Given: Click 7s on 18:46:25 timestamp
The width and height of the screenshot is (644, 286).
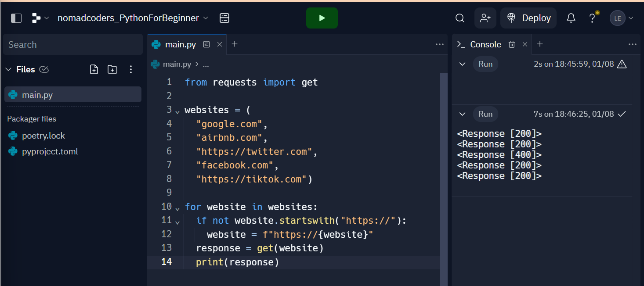Looking at the screenshot, I should pyautogui.click(x=574, y=114).
